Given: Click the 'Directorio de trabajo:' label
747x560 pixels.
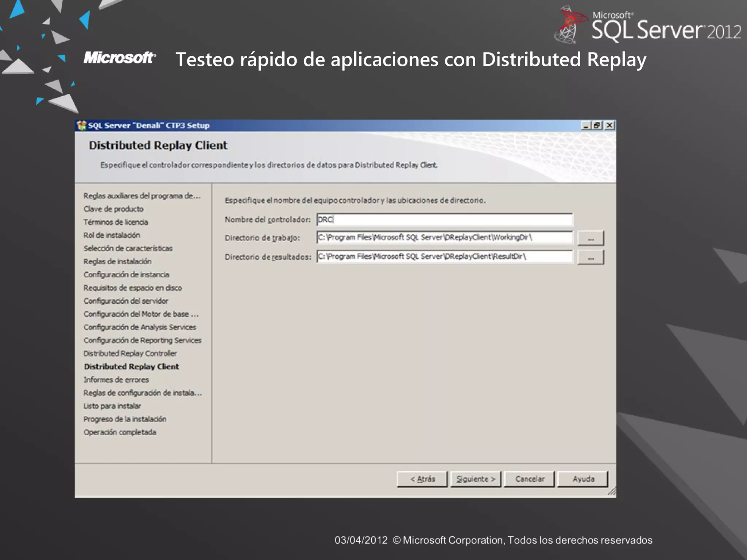Looking at the screenshot, I should (x=262, y=238).
